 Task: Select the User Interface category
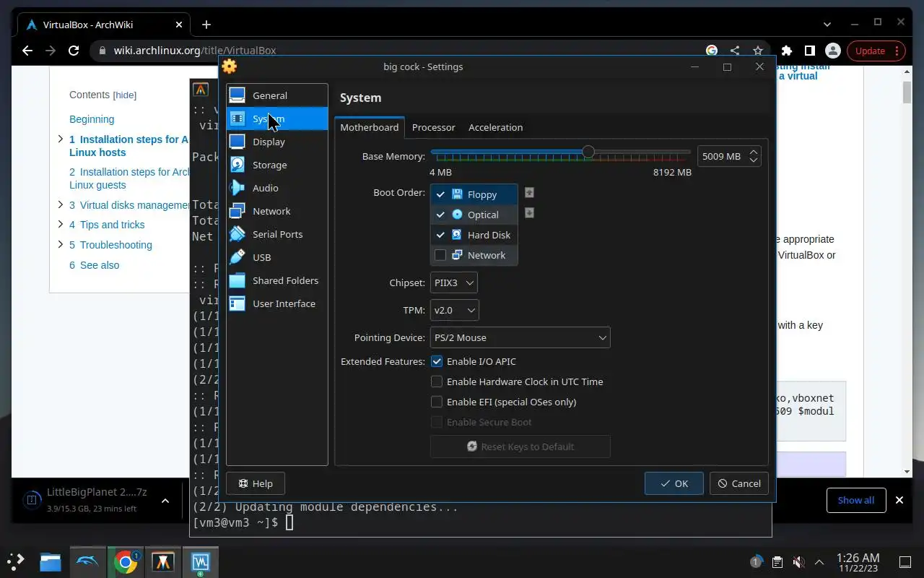(x=277, y=303)
